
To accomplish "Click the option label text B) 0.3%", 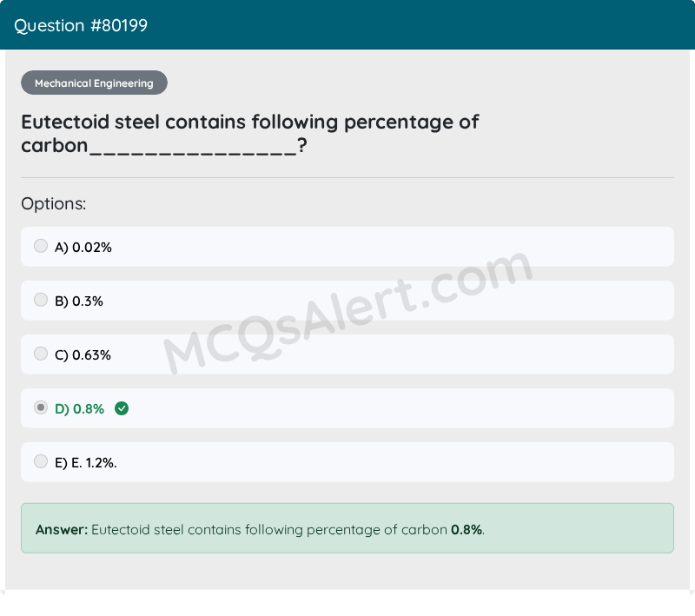I will pos(79,301).
